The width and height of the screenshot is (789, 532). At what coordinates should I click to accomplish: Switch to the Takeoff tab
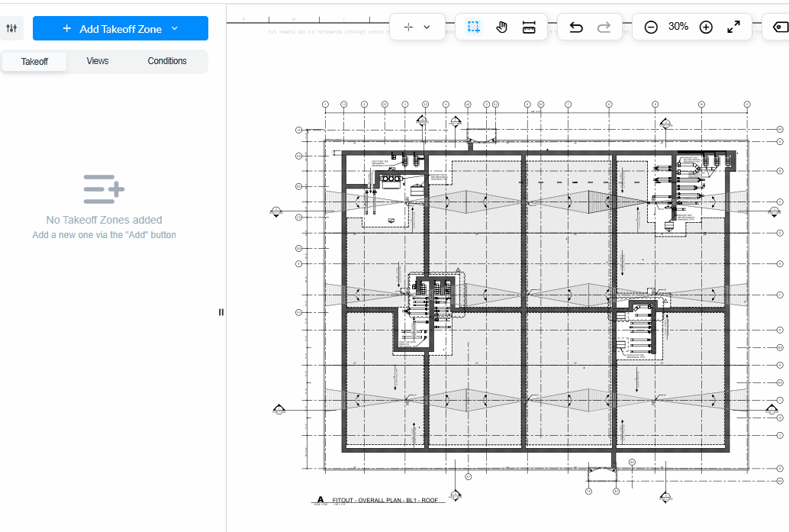coord(34,62)
